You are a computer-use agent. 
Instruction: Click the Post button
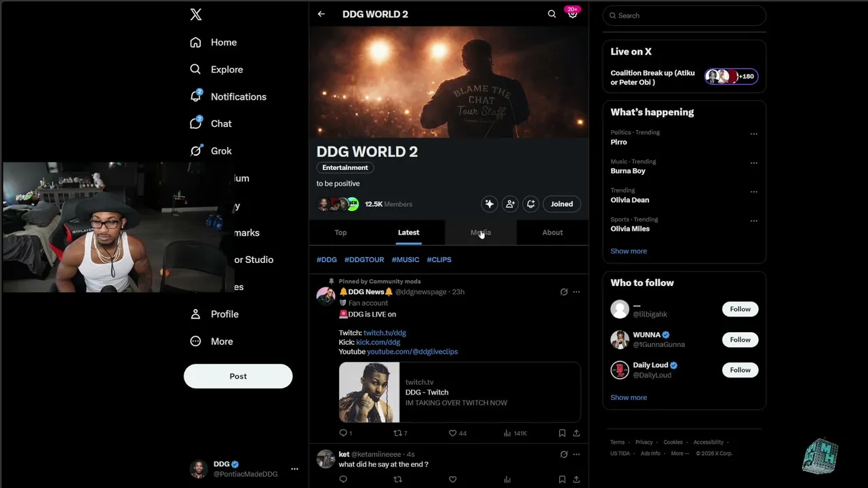click(x=238, y=376)
